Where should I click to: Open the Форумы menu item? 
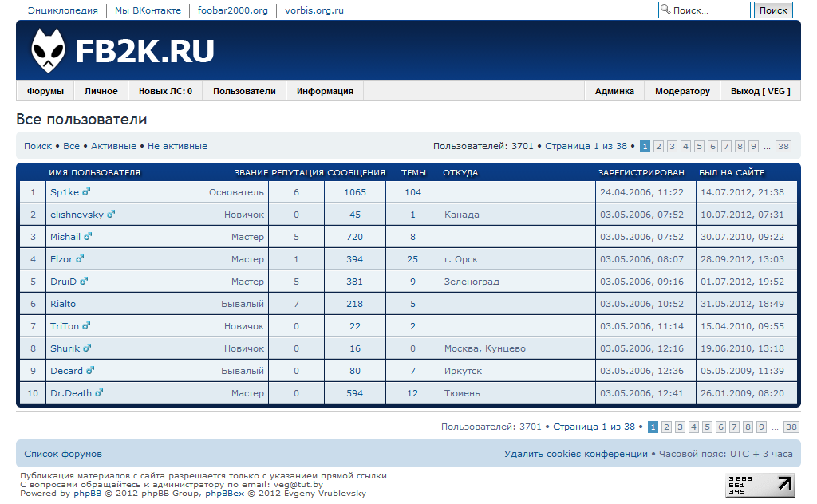[x=45, y=91]
